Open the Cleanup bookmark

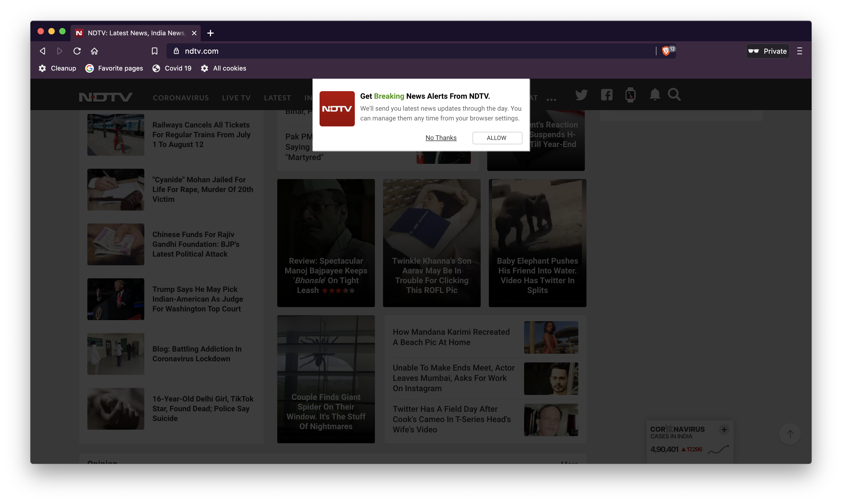pyautogui.click(x=57, y=68)
